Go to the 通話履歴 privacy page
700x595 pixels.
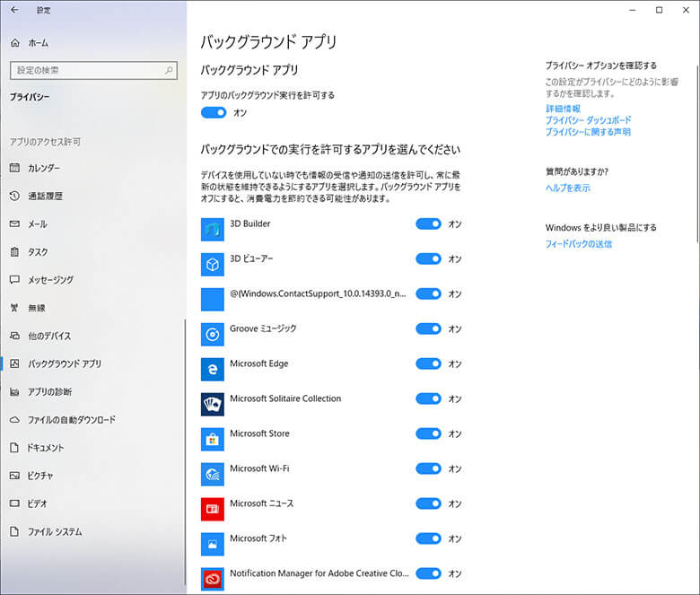coord(92,196)
